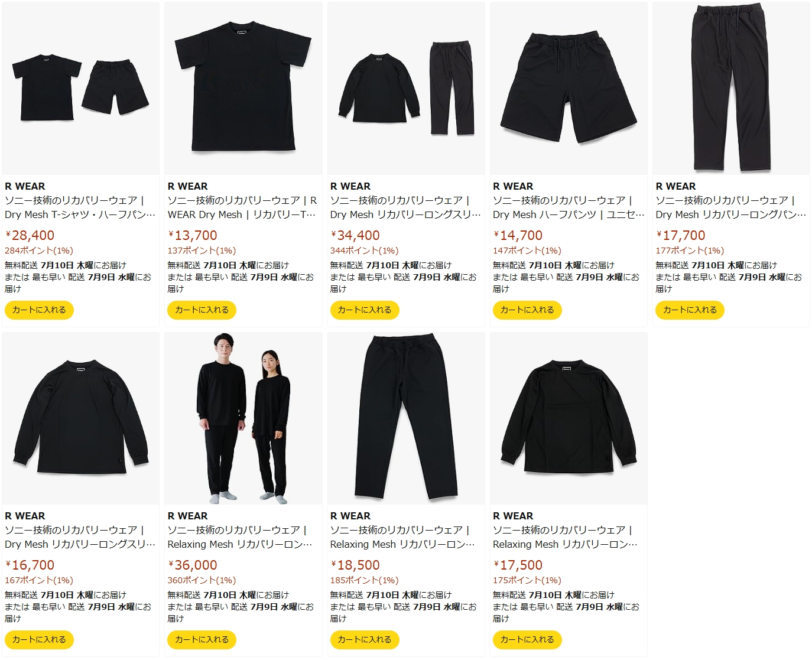The image size is (812, 660).
Task: Open the ¥36,000 price link
Action: point(193,565)
